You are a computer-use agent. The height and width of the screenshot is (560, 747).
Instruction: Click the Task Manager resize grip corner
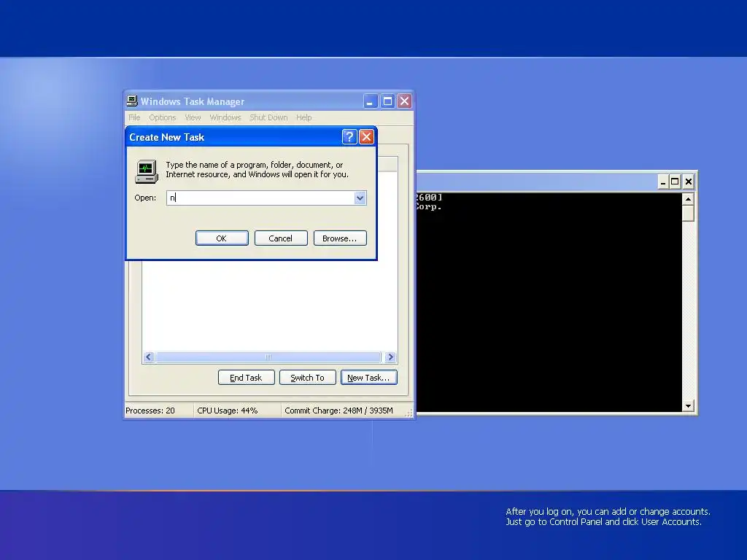pyautogui.click(x=409, y=413)
